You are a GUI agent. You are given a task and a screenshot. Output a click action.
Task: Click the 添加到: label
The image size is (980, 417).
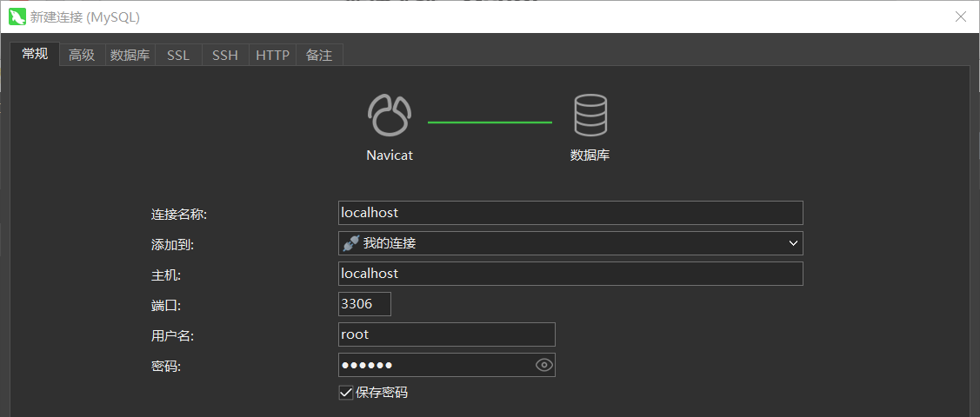pos(172,245)
